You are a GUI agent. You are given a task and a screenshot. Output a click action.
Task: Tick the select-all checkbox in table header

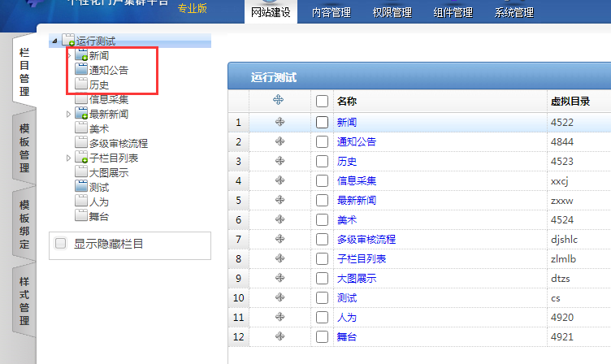(322, 102)
